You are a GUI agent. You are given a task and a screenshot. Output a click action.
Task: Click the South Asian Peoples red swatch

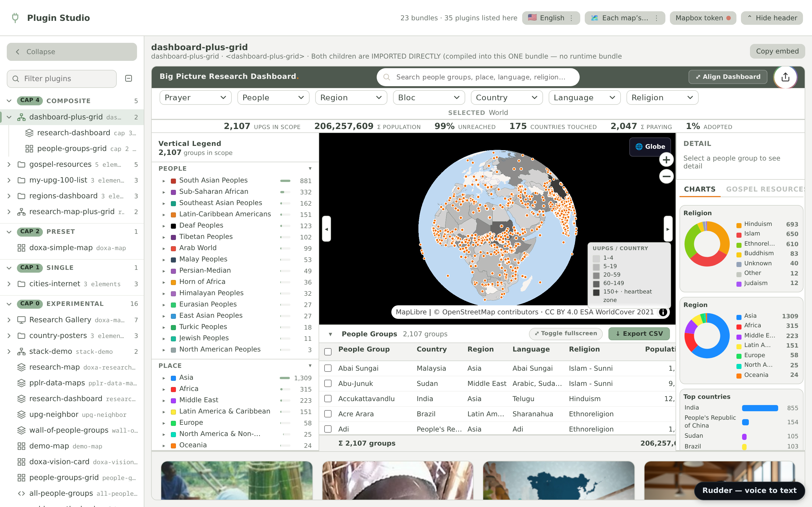[x=173, y=181]
